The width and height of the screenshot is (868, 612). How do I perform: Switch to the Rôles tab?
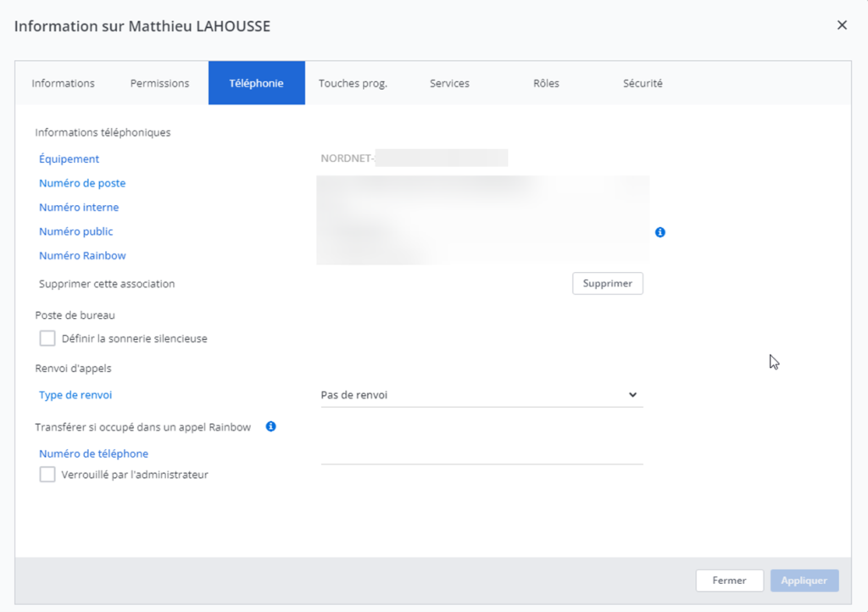546,83
